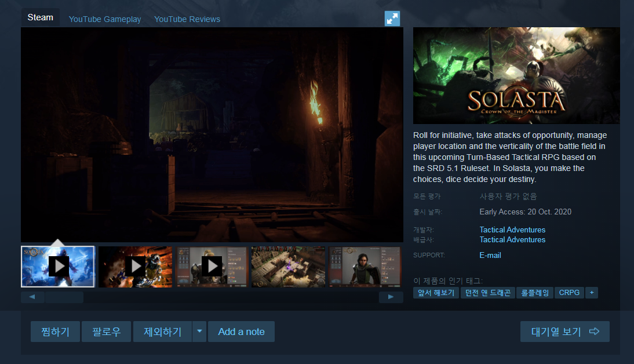Image resolution: width=634 pixels, height=364 pixels.
Task: Open the YouTube Gameplay tab
Action: pyautogui.click(x=105, y=19)
